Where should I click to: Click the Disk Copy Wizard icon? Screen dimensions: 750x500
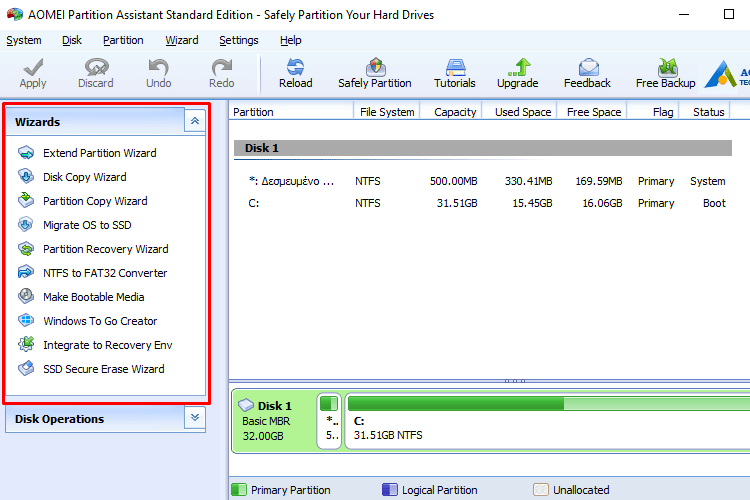[x=26, y=177]
